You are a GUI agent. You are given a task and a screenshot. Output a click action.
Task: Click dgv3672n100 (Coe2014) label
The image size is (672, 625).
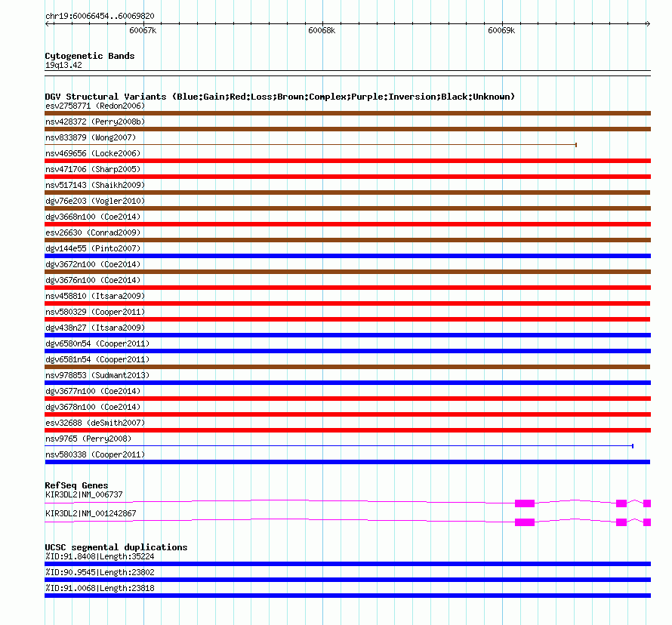[93, 264]
